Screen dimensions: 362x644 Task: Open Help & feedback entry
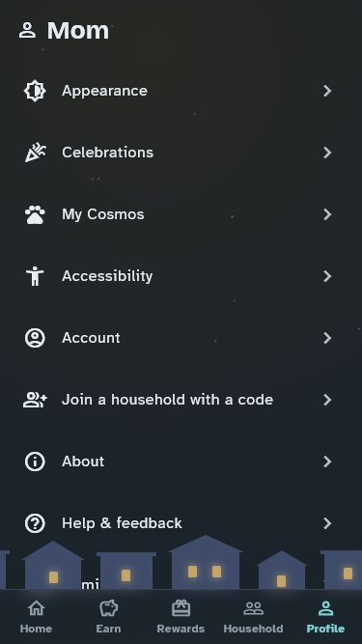[181, 523]
